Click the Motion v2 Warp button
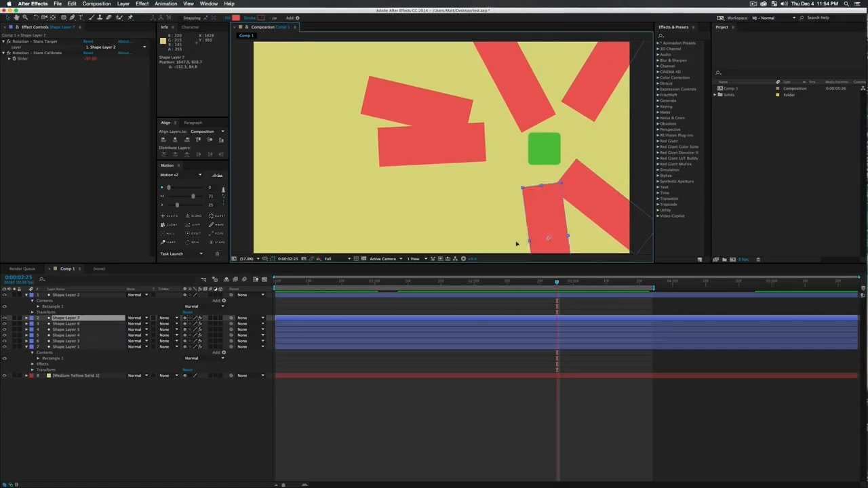The width and height of the screenshot is (868, 488). (x=169, y=242)
